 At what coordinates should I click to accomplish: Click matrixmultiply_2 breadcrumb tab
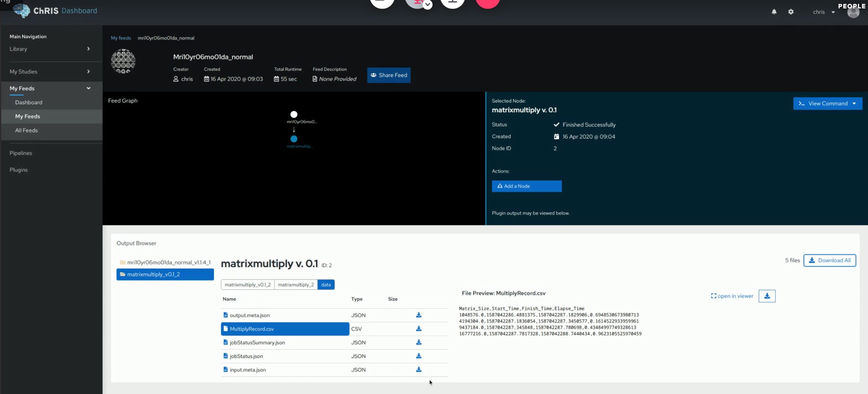point(296,285)
